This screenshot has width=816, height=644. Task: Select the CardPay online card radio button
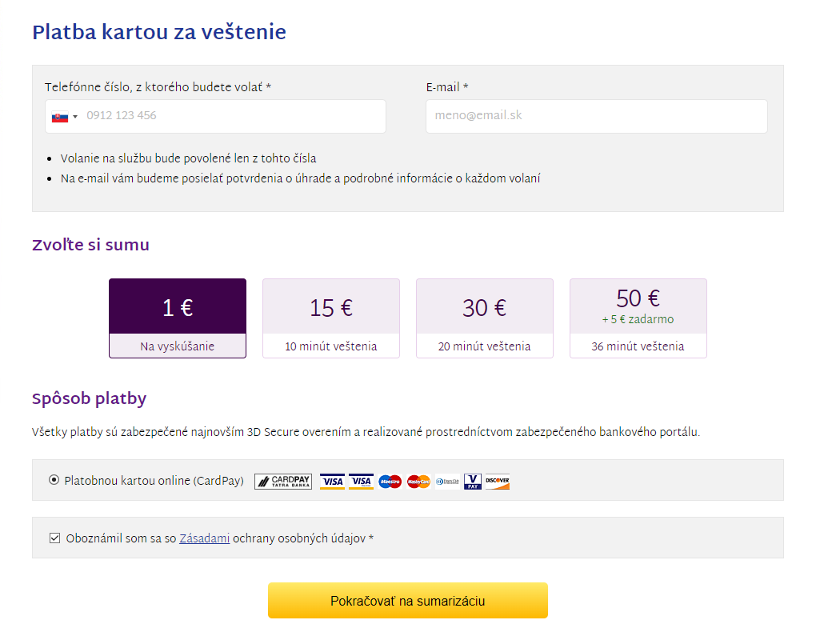coord(54,480)
